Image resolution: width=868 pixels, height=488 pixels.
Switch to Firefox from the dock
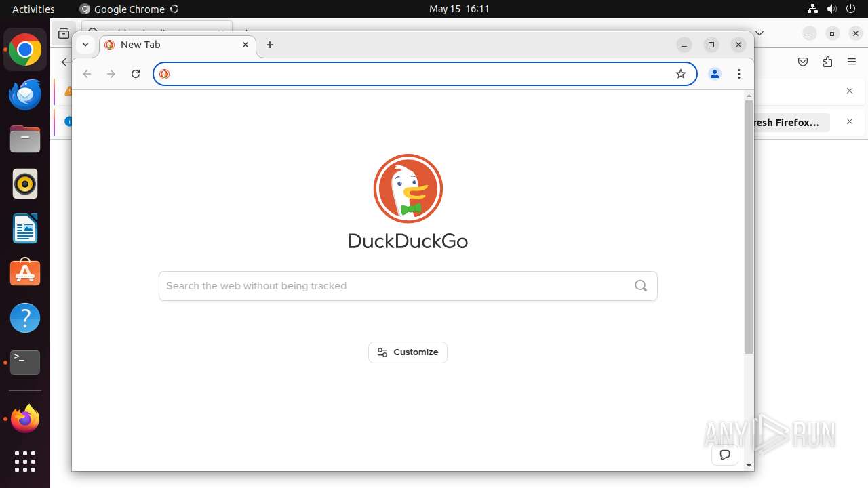pos(25,419)
